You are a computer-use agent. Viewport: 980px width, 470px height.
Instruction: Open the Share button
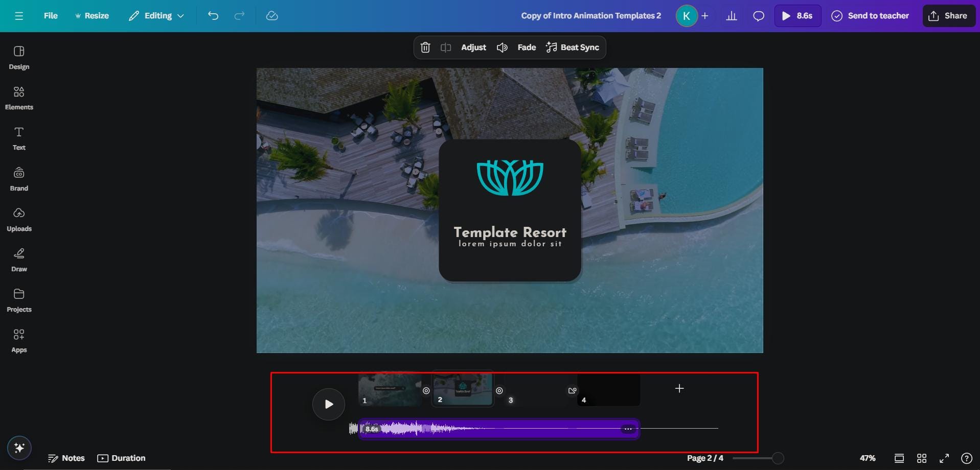[948, 16]
